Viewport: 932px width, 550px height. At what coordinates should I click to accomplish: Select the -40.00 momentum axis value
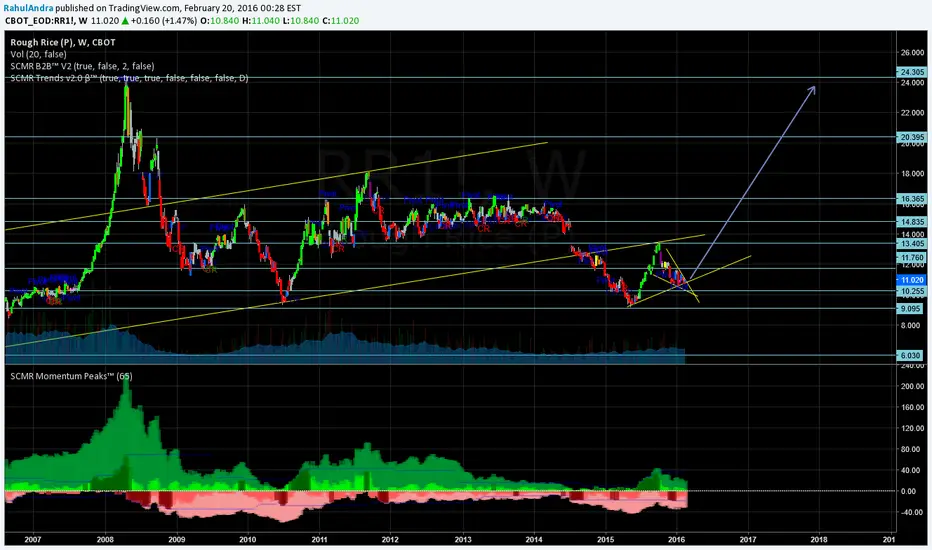coord(912,512)
